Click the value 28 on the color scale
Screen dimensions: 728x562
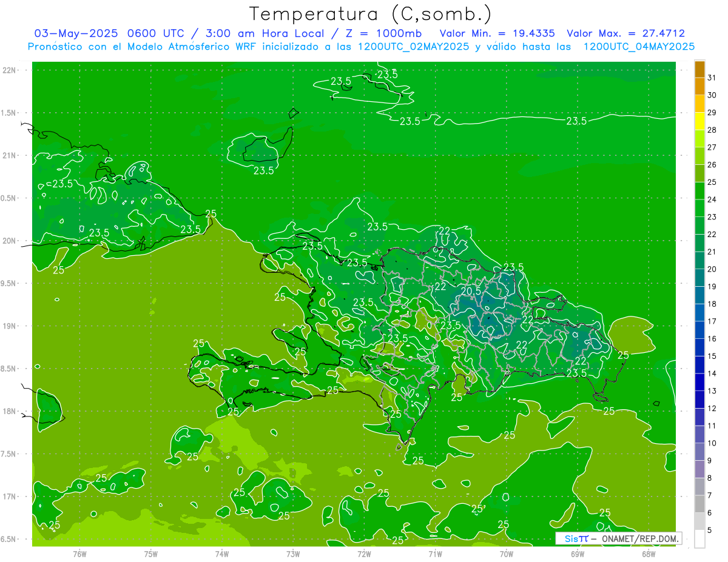712,130
